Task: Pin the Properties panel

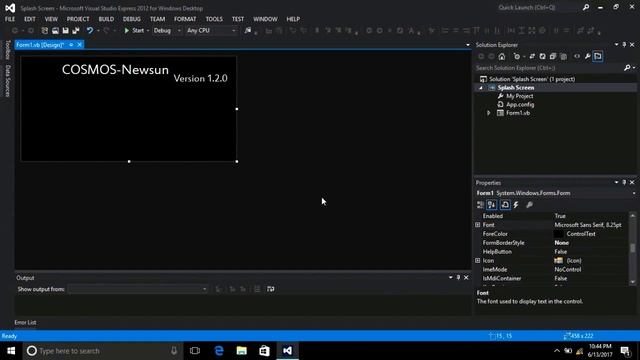Action: point(624,182)
